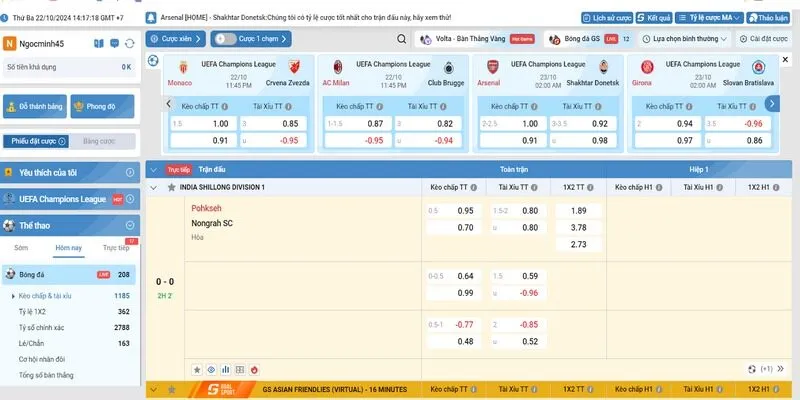Click the eye icon below the match row
The height and width of the screenshot is (400, 800).
pyautogui.click(x=210, y=369)
